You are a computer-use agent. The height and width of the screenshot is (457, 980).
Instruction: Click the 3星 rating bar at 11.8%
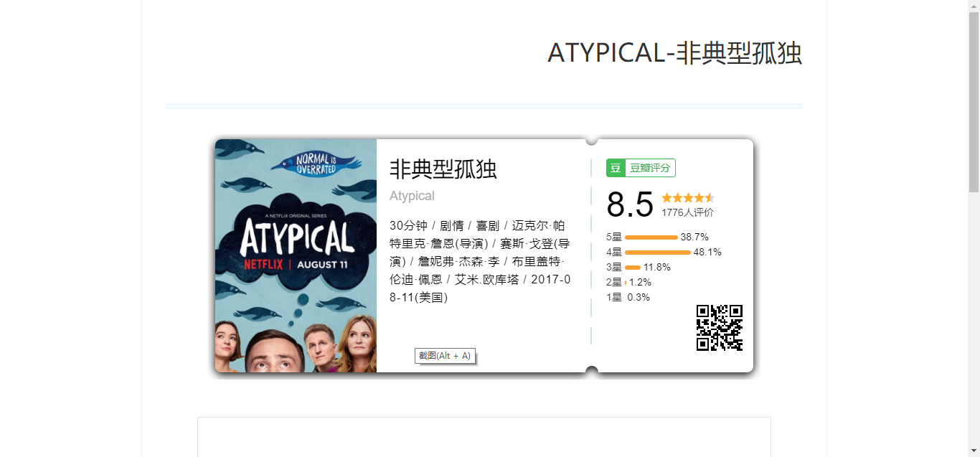(633, 268)
